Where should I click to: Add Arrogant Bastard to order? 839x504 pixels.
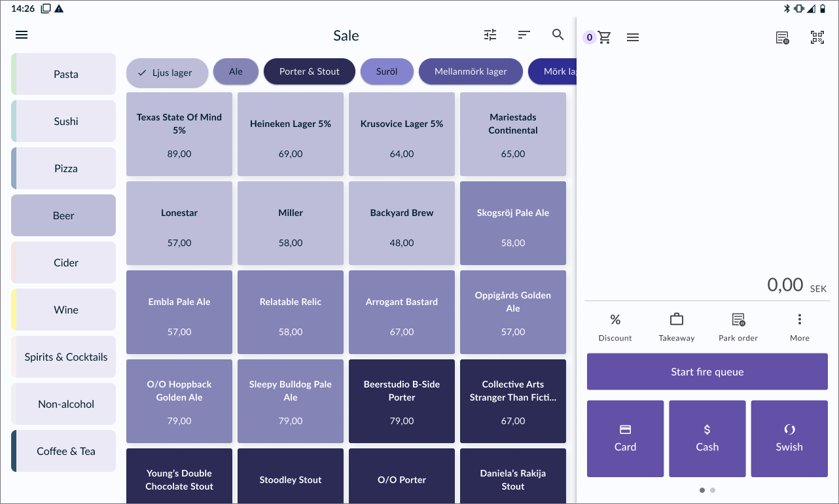tap(402, 312)
